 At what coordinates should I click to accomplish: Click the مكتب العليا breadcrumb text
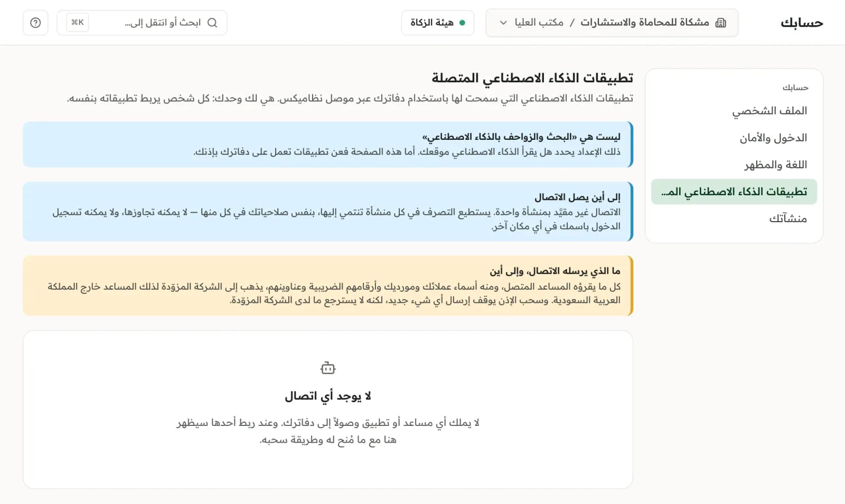click(539, 22)
